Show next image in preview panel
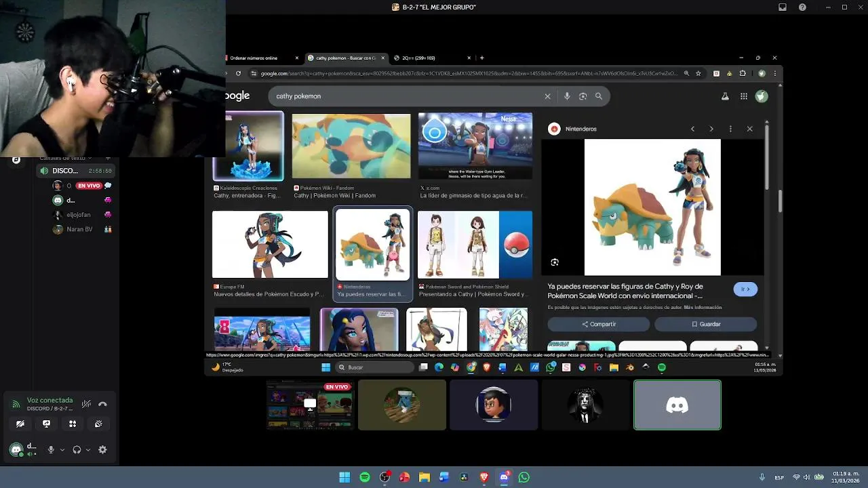This screenshot has width=868, height=488. pos(711,129)
